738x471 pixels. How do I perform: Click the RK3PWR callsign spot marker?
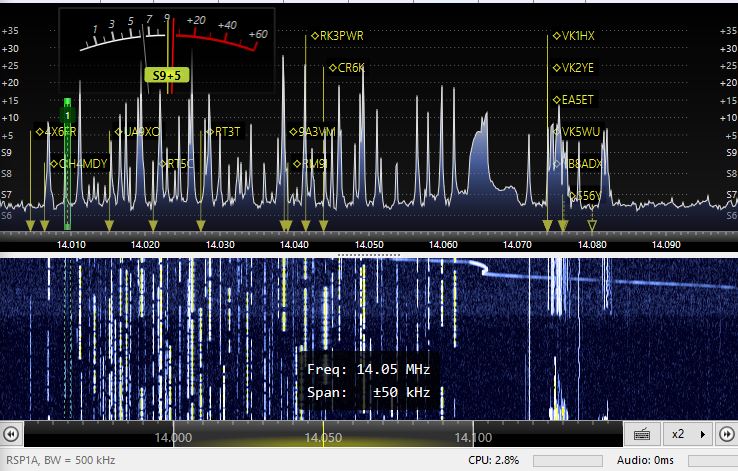[x=339, y=35]
